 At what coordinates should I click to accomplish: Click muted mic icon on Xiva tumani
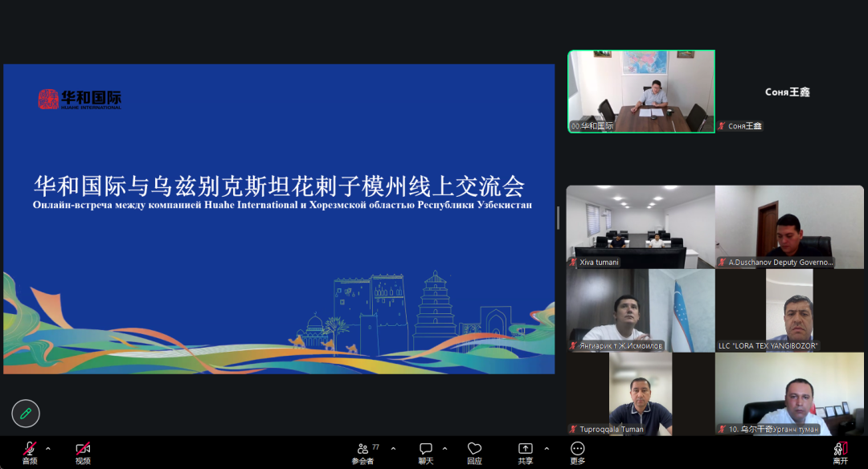(x=574, y=262)
